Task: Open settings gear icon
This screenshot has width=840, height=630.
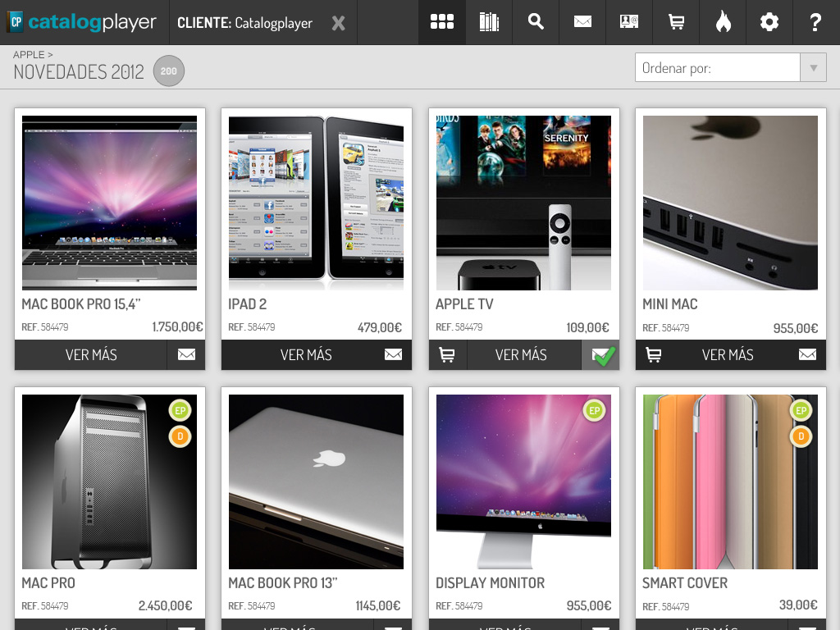Action: coord(769,22)
